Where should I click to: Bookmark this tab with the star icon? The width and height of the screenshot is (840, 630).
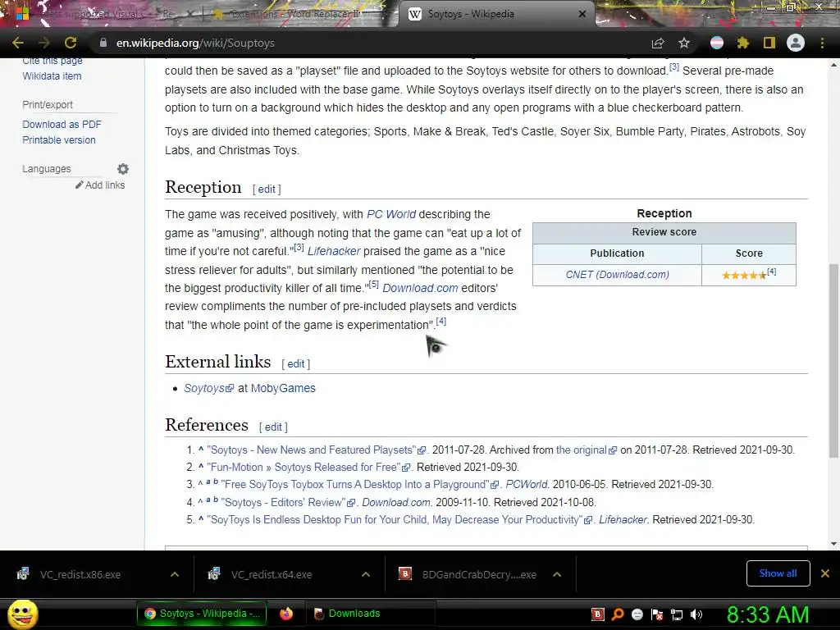(684, 43)
